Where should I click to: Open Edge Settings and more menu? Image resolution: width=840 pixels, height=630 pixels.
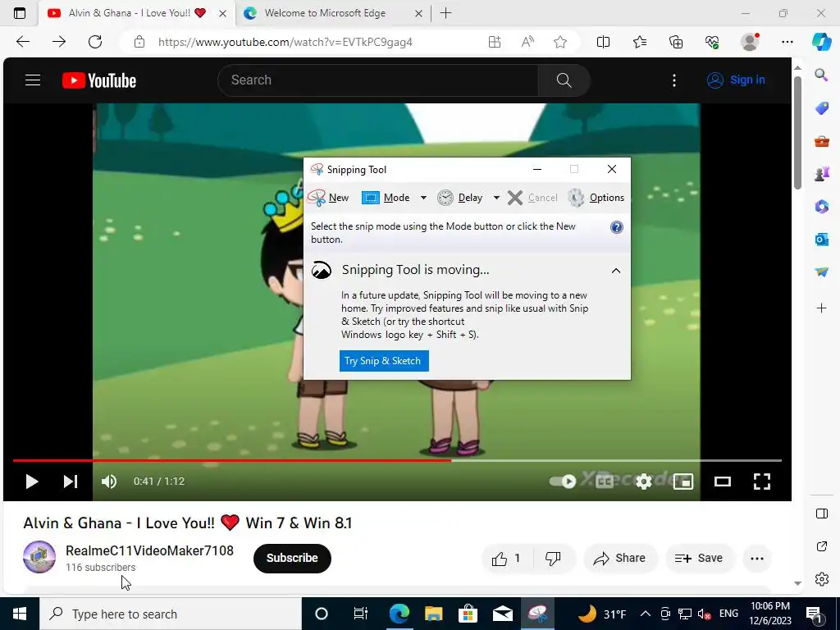pos(787,42)
